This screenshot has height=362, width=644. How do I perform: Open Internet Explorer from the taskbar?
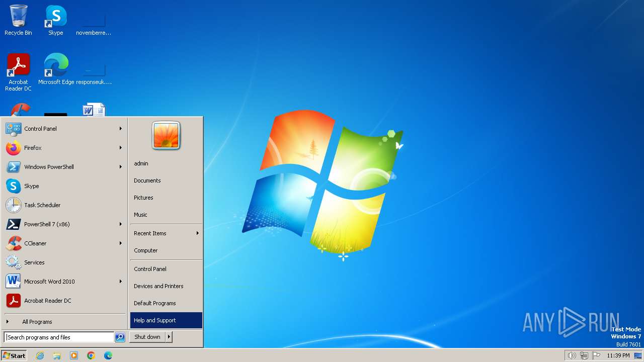(x=40, y=355)
